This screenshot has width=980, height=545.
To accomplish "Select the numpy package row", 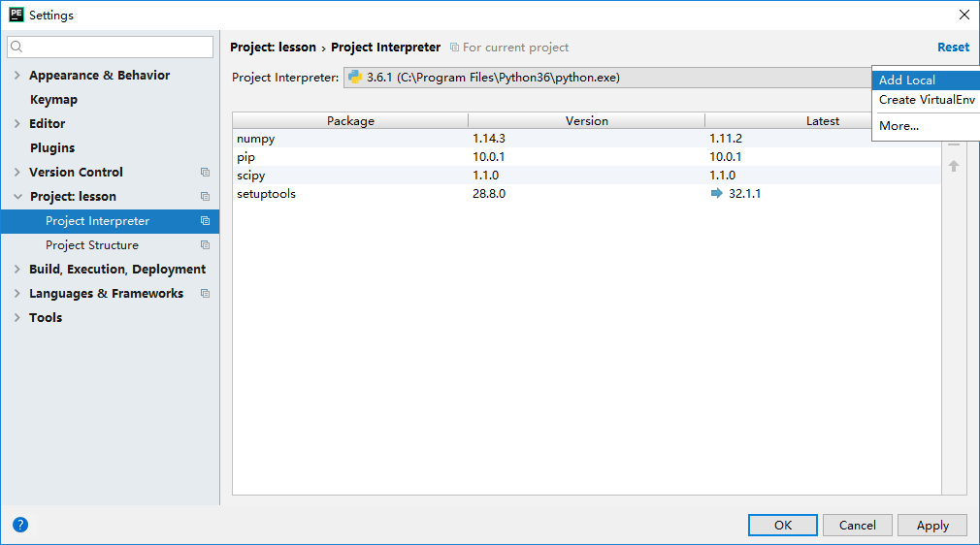I will (587, 138).
